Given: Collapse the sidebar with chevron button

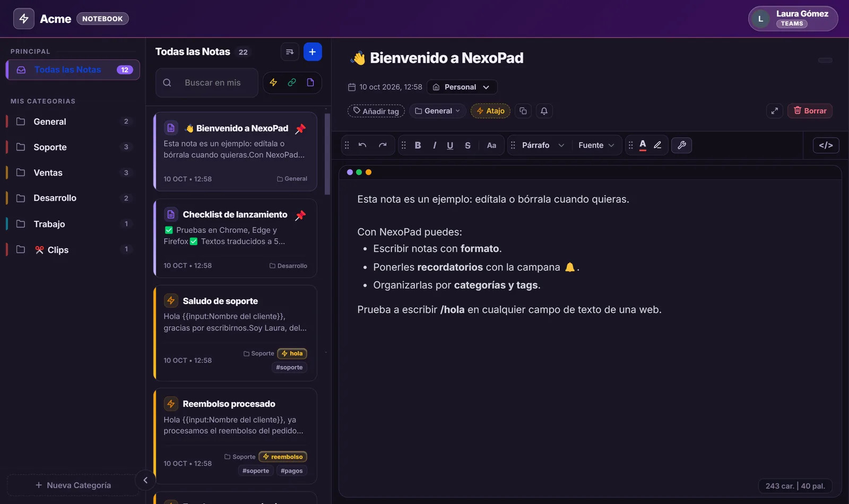Looking at the screenshot, I should pyautogui.click(x=145, y=480).
